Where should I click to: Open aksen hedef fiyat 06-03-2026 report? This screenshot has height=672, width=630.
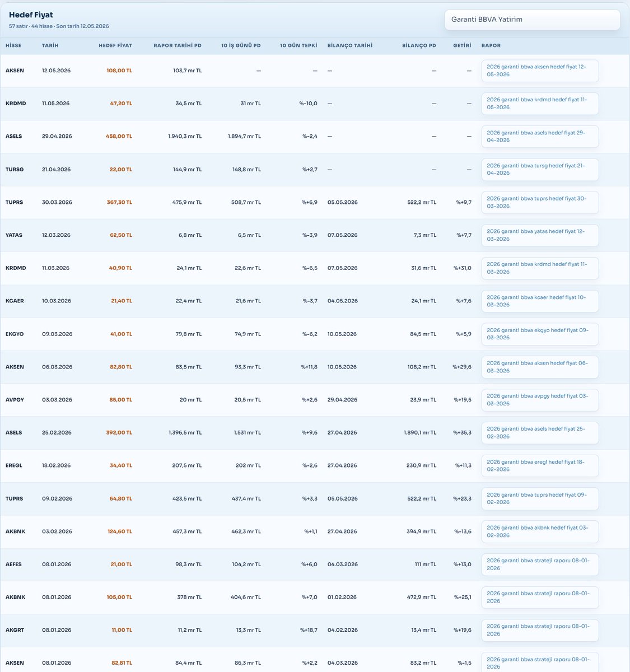pyautogui.click(x=540, y=367)
